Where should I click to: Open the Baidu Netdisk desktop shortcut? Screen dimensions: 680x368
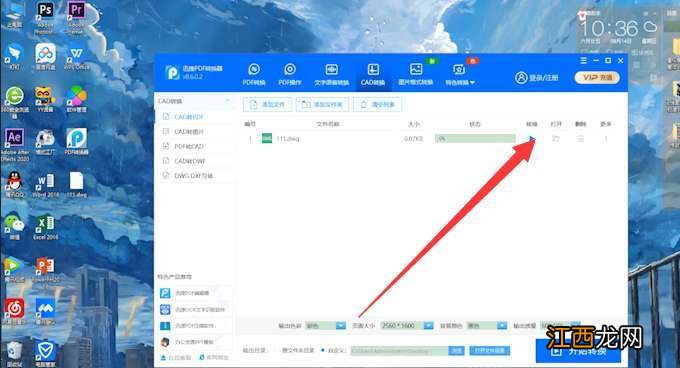click(x=45, y=58)
